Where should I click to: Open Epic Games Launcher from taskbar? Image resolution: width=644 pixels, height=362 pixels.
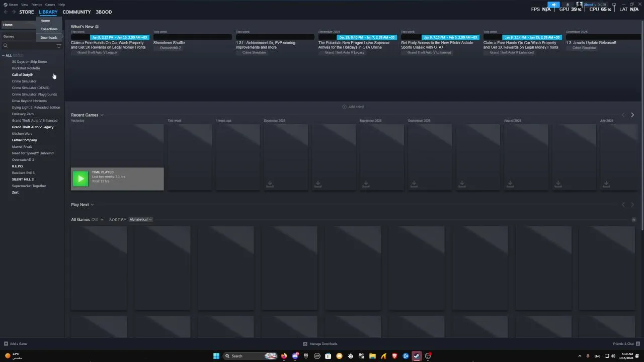306,356
